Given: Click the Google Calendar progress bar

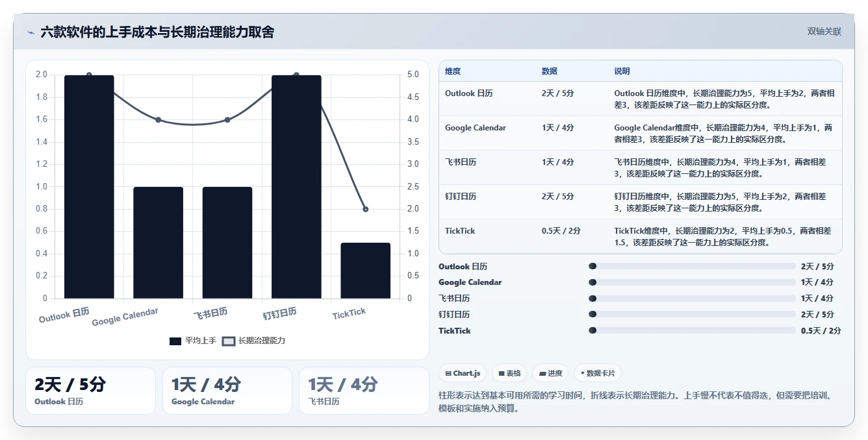Looking at the screenshot, I should [x=692, y=282].
